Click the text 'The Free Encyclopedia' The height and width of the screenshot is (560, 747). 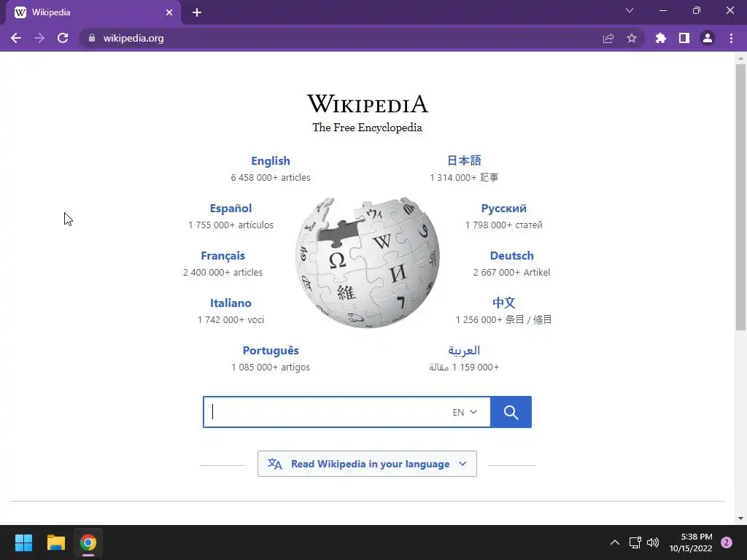click(368, 128)
